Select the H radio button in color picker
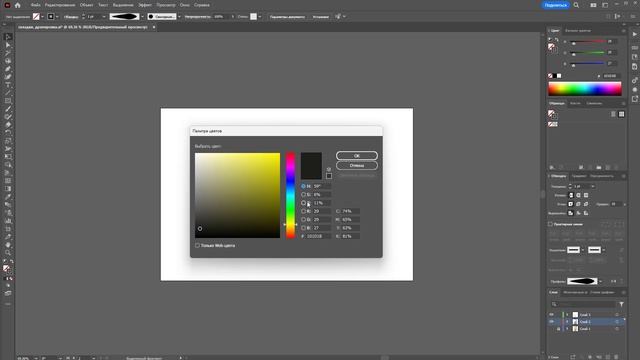 pyautogui.click(x=303, y=186)
